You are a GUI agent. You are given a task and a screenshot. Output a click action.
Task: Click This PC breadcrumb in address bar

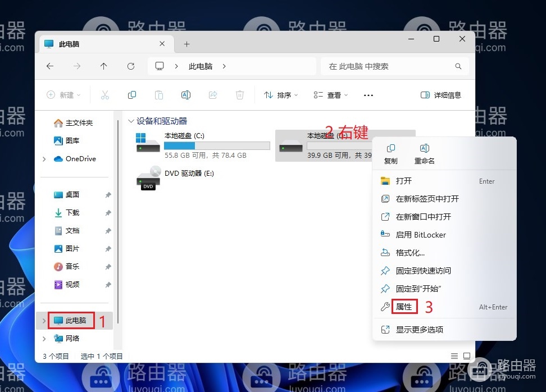click(201, 66)
